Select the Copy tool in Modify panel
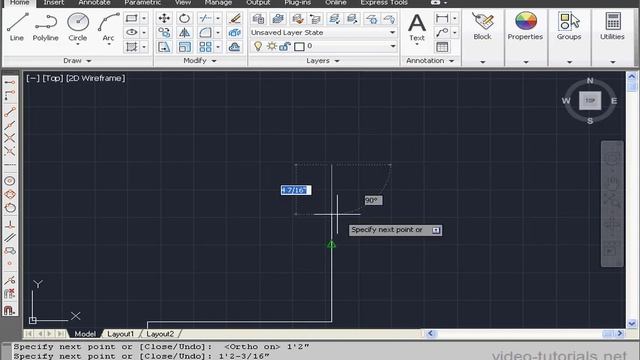 (164, 32)
